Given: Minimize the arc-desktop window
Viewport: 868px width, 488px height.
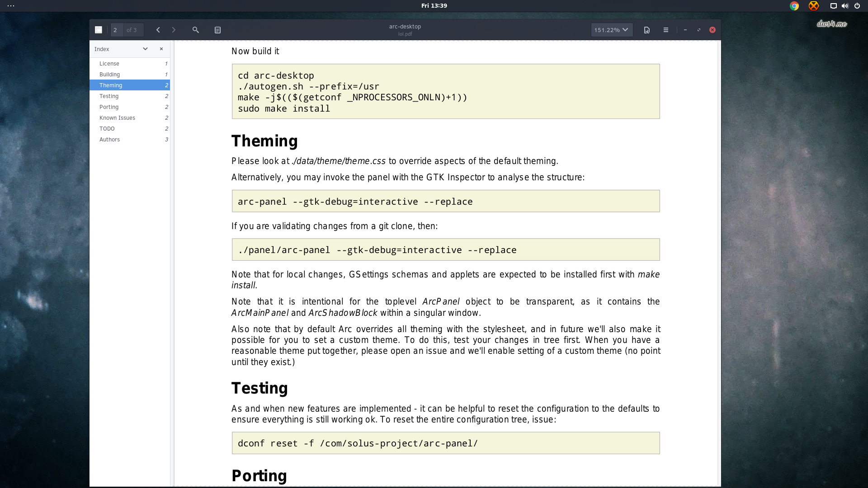Looking at the screenshot, I should click(x=685, y=30).
